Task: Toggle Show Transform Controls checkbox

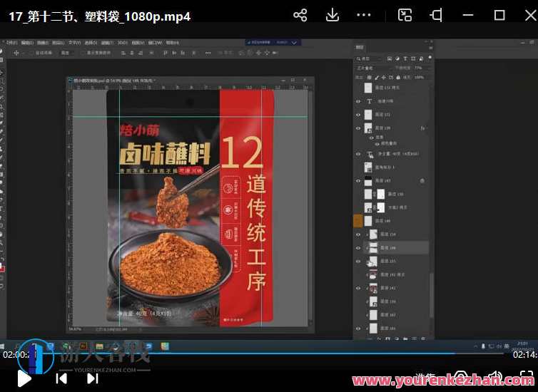Action: [x=82, y=53]
